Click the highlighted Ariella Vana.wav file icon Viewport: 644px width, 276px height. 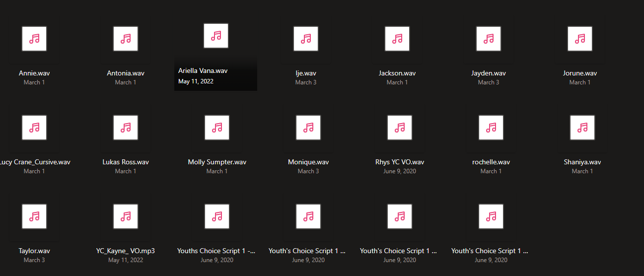tap(216, 36)
